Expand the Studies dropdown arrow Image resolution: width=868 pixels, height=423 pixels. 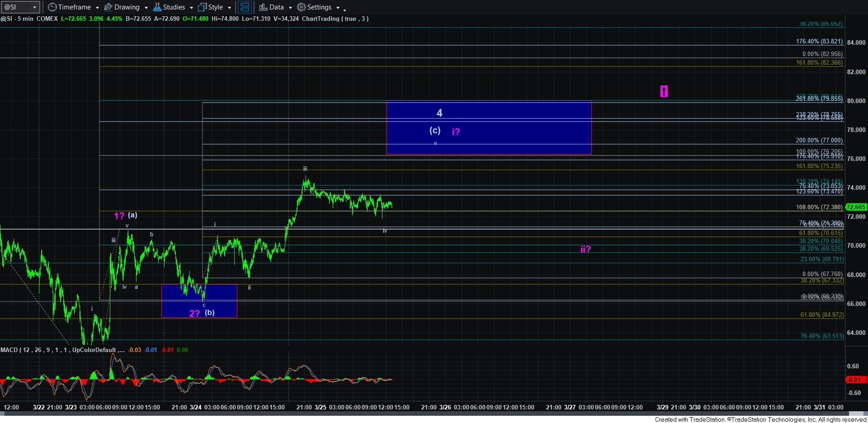tap(191, 8)
